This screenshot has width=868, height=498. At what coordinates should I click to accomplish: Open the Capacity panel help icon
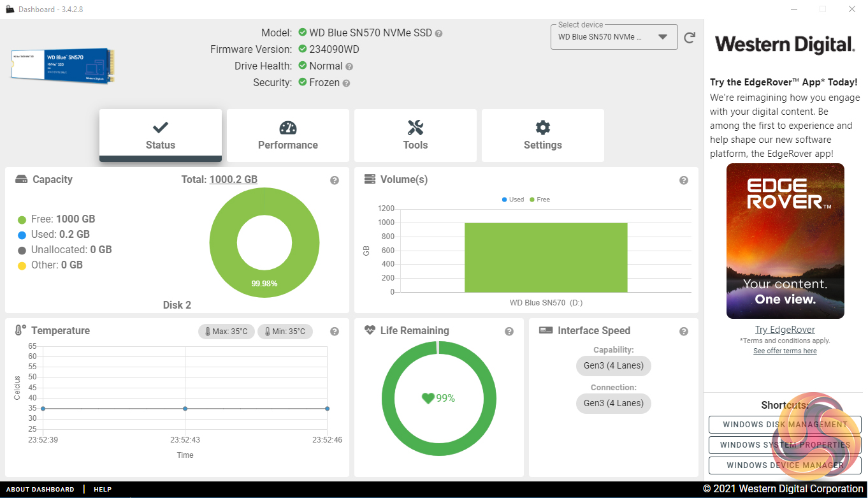click(335, 180)
